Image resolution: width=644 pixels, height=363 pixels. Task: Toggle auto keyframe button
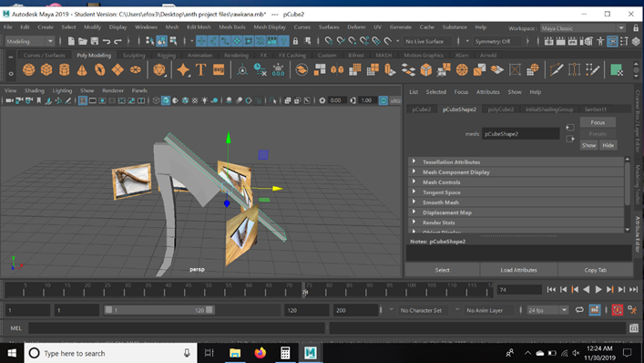pos(618,309)
